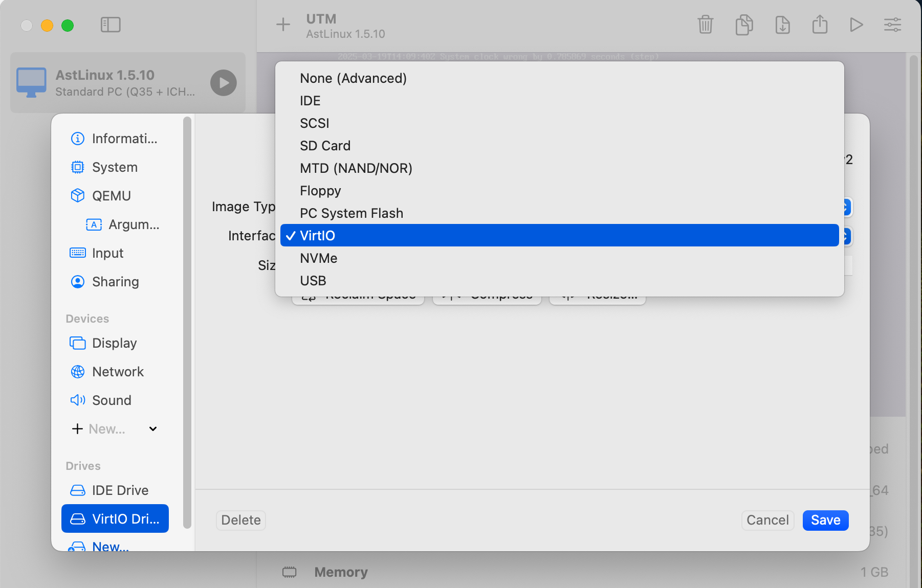
Task: Open the Sound device settings
Action: pos(115,400)
